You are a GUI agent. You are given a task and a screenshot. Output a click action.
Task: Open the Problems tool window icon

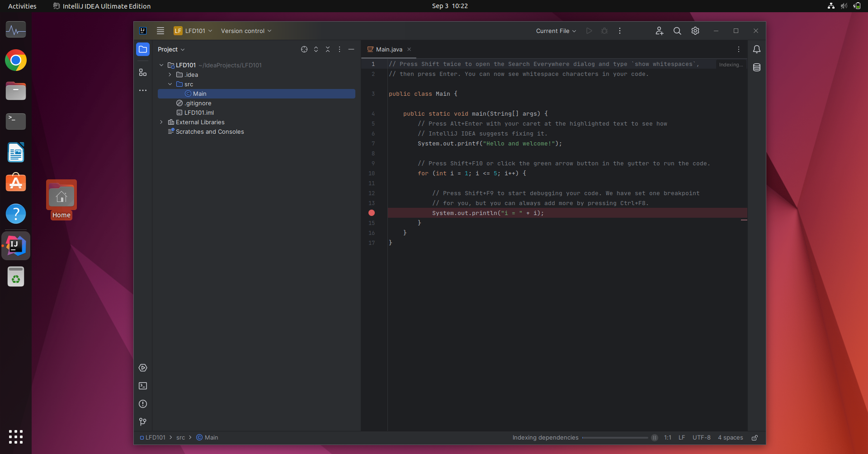pyautogui.click(x=143, y=404)
